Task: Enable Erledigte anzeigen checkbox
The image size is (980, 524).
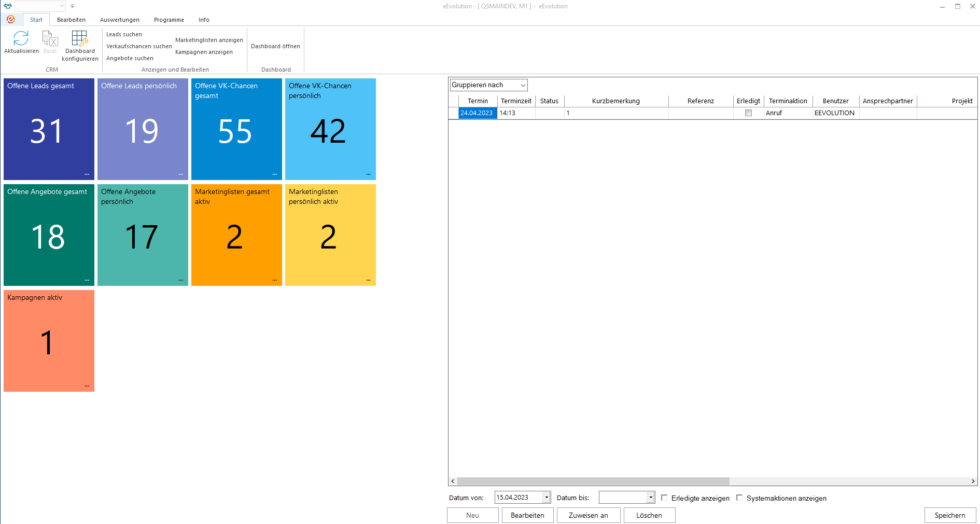Action: tap(664, 498)
